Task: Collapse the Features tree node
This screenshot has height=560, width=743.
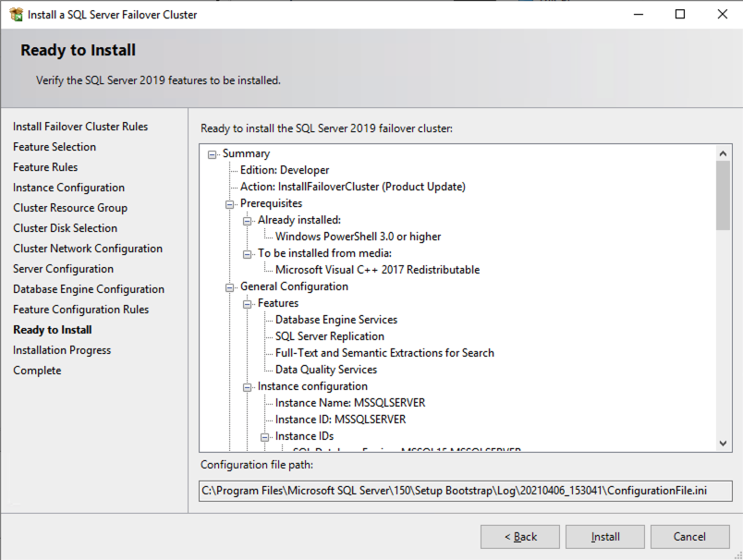Action: coord(248,303)
